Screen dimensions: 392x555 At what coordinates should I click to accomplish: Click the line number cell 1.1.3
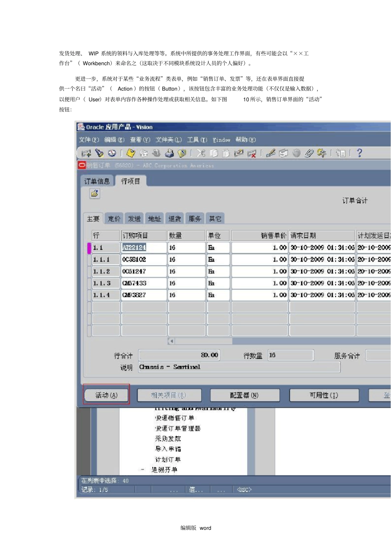(106, 283)
